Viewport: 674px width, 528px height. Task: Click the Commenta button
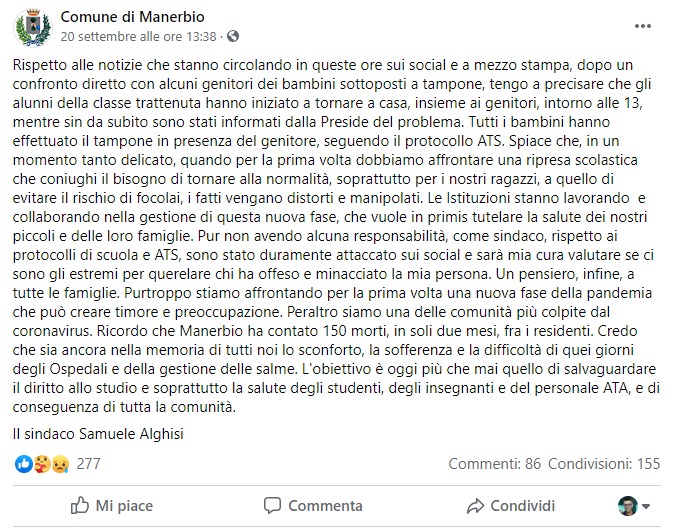pyautogui.click(x=313, y=506)
